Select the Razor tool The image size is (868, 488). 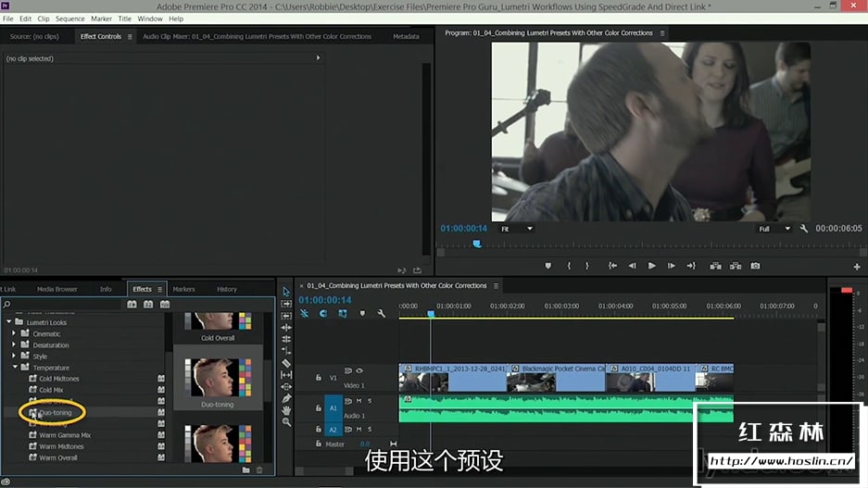[286, 363]
